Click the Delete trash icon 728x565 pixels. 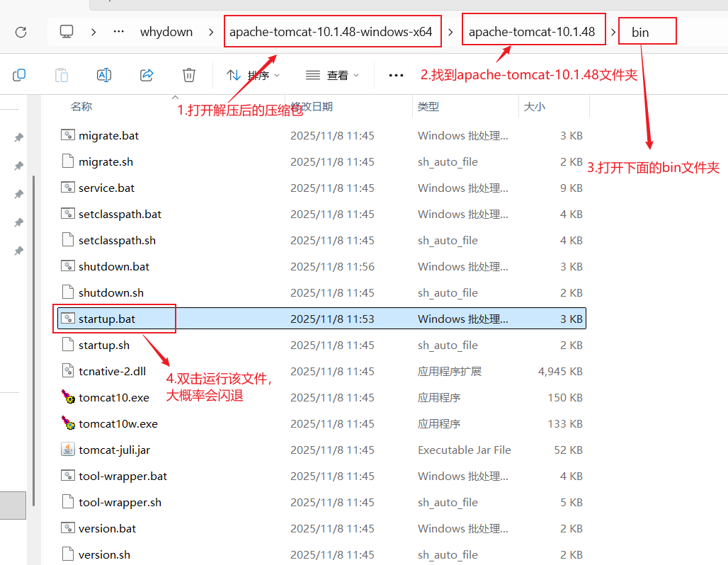point(189,75)
